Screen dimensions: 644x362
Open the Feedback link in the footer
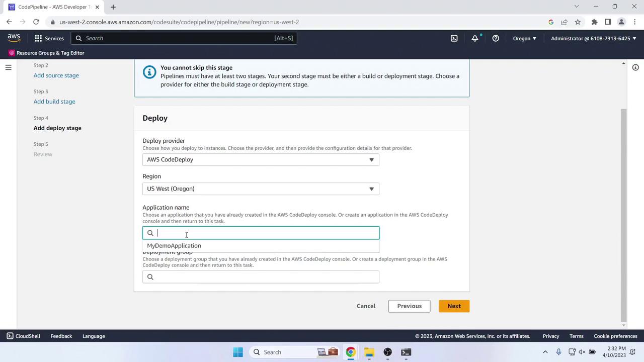[x=61, y=336]
